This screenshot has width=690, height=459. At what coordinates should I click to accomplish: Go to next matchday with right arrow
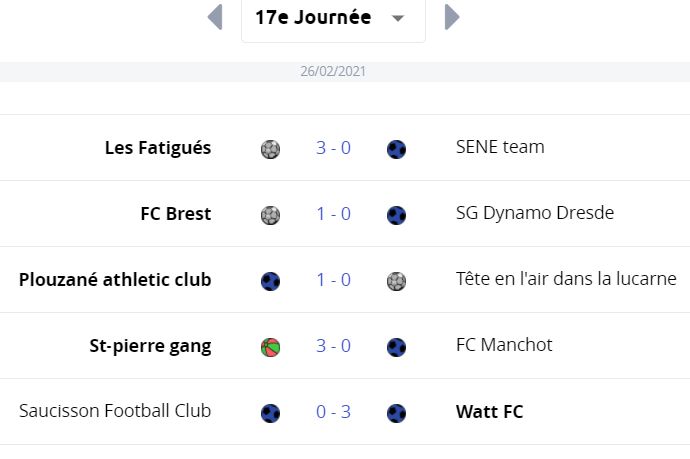tap(452, 18)
